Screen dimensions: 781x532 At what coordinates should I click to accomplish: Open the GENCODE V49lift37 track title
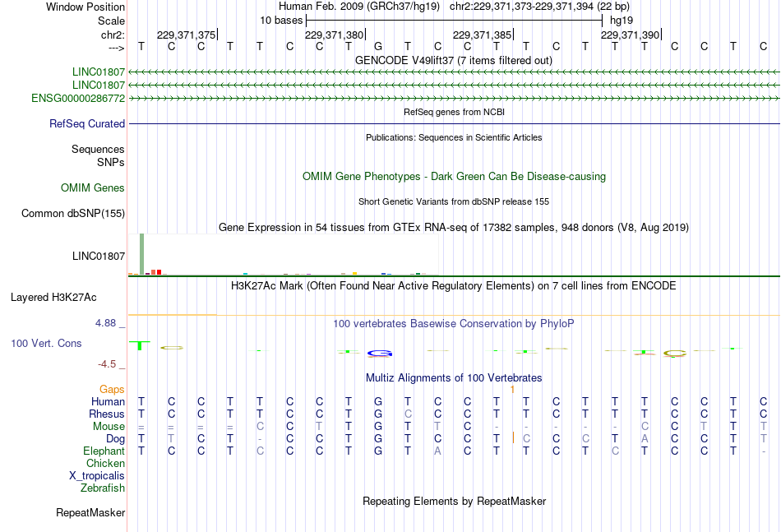pyautogui.click(x=454, y=60)
